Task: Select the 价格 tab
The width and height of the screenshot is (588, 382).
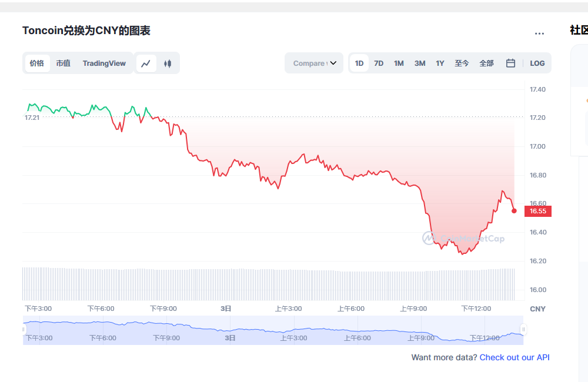Action: click(x=37, y=63)
